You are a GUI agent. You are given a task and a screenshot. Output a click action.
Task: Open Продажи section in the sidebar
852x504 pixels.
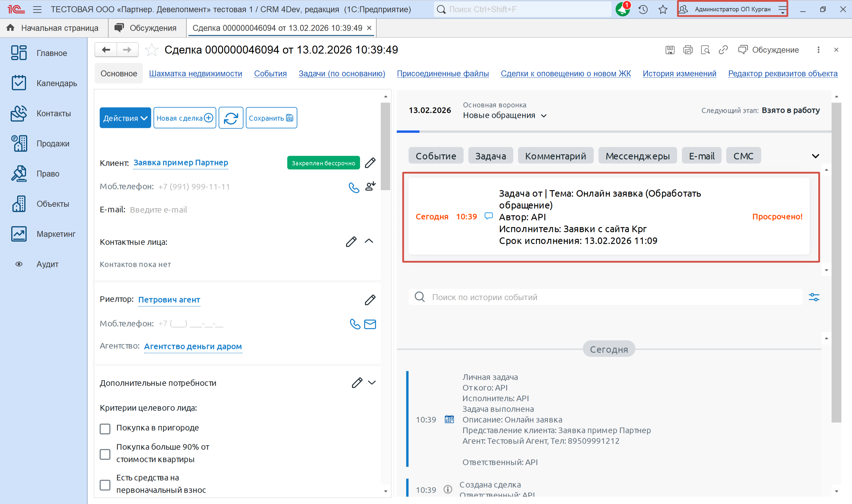(x=53, y=143)
